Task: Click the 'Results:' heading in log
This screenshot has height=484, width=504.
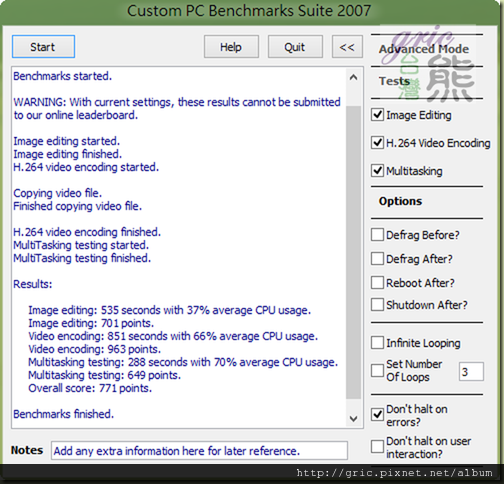Action: click(33, 284)
